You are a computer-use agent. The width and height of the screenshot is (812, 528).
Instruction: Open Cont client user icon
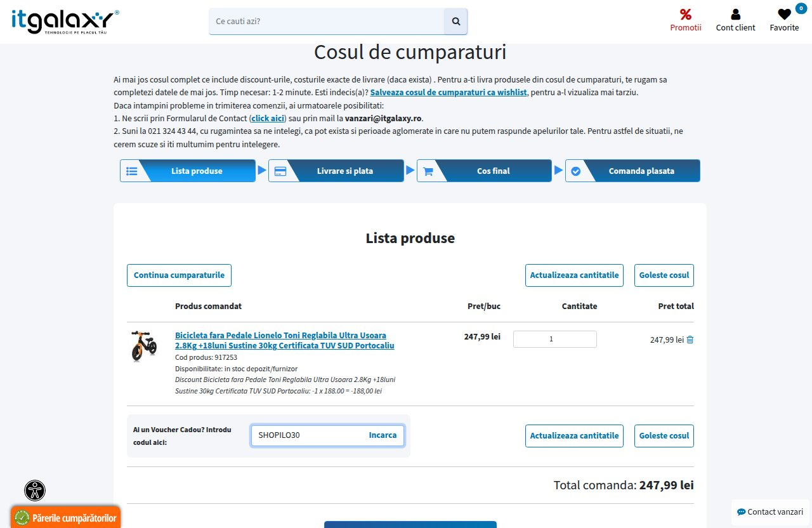tap(735, 14)
